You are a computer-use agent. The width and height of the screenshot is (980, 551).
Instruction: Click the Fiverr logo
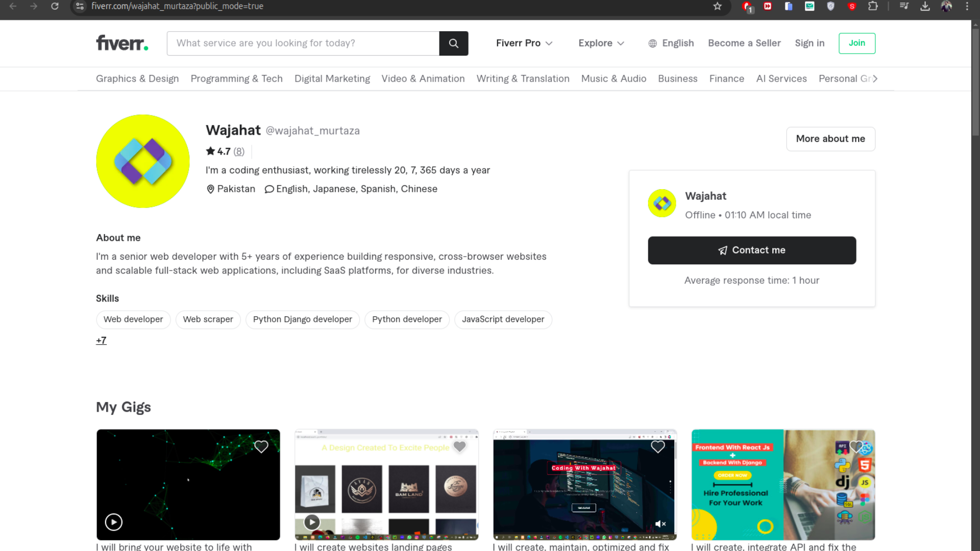pyautogui.click(x=122, y=43)
